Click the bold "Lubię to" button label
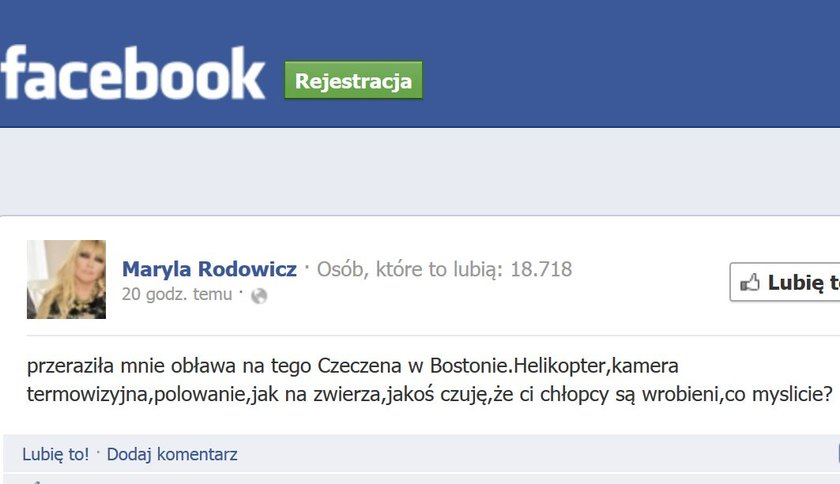 pyautogui.click(x=804, y=282)
